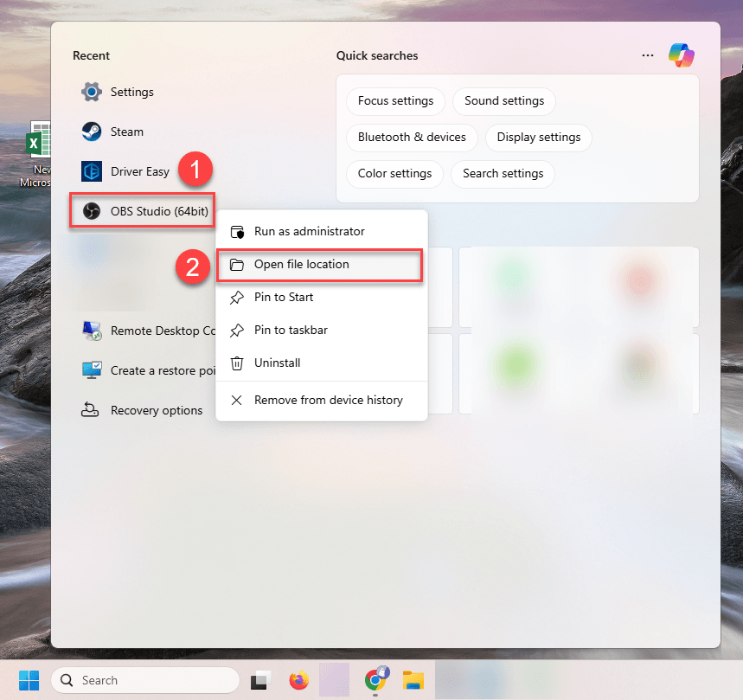Open Recovery options recent entry
Image resolution: width=743 pixels, height=700 pixels.
point(142,410)
